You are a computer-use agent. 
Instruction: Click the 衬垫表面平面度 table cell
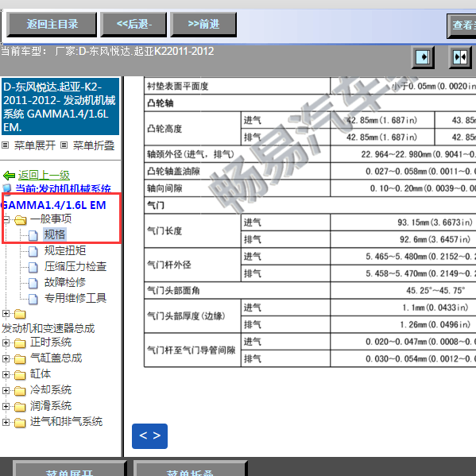pyautogui.click(x=237, y=86)
